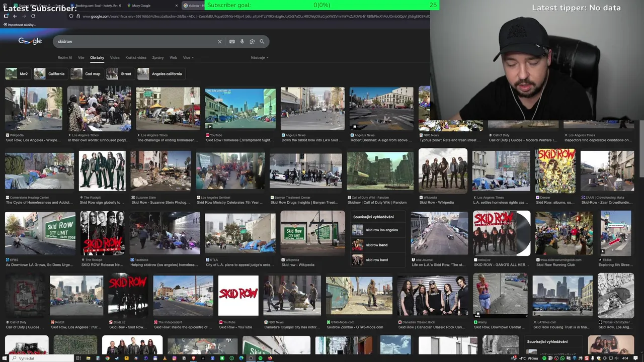Filter images by the California chip

point(50,74)
